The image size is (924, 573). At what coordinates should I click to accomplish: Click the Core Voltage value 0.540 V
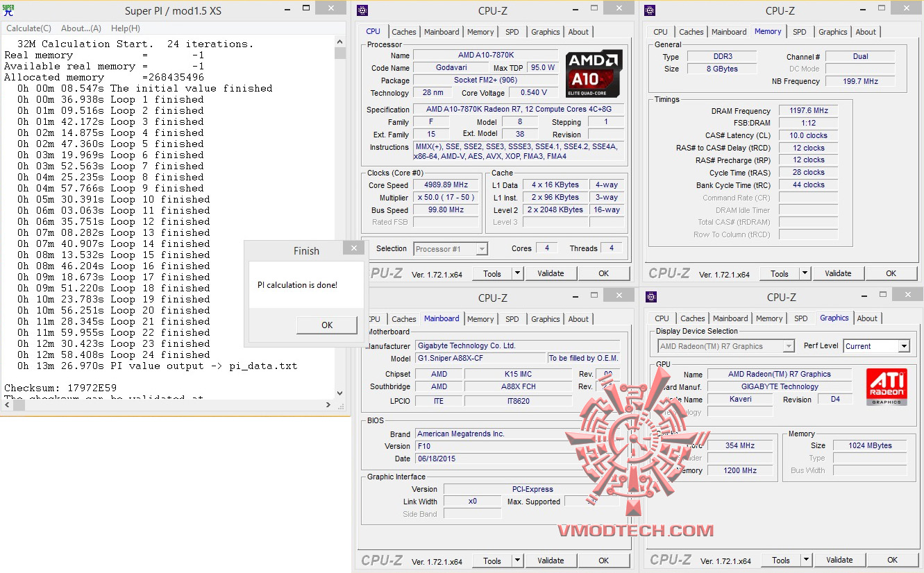(x=533, y=93)
